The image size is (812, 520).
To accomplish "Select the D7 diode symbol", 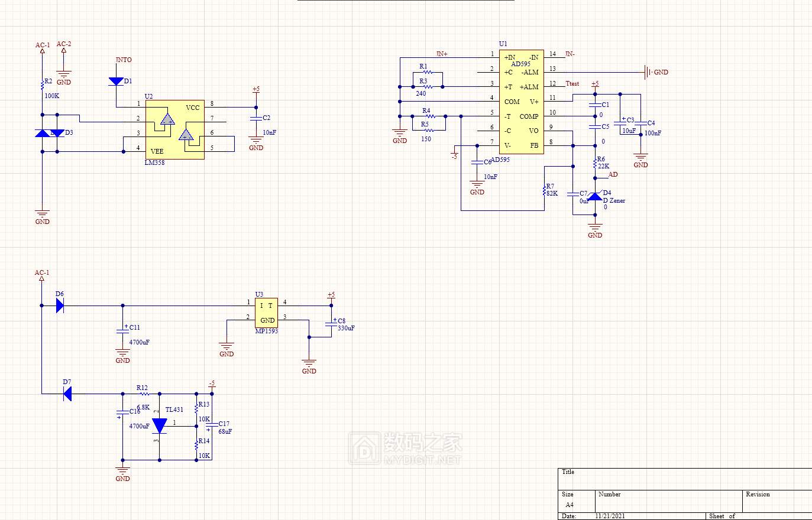I will click(67, 394).
